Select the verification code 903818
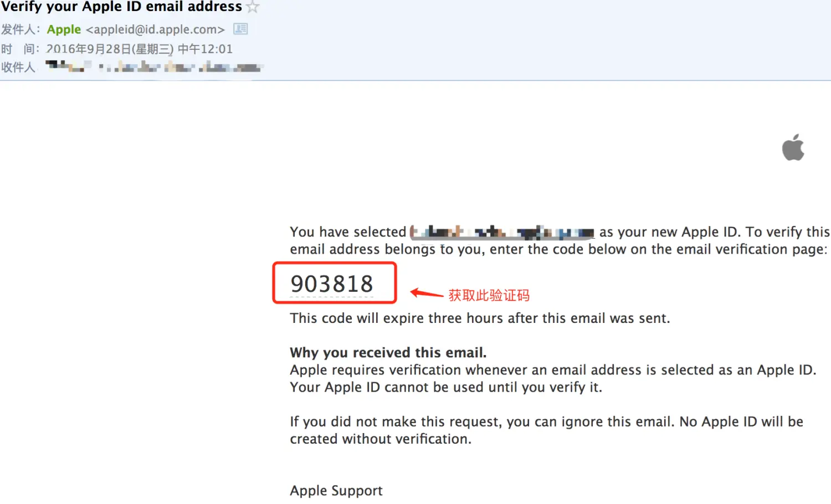831x504 pixels. [x=332, y=284]
